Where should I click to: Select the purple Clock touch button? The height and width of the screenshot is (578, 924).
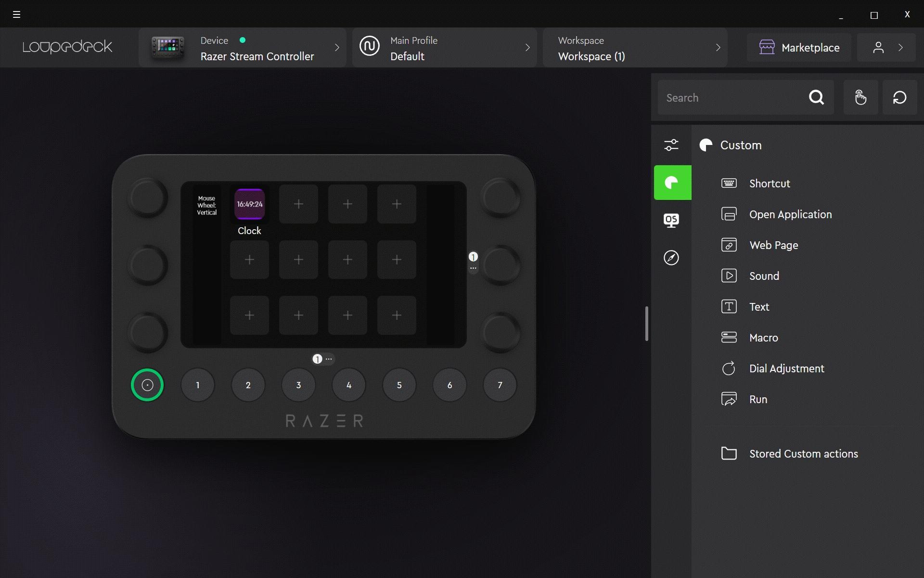click(249, 204)
